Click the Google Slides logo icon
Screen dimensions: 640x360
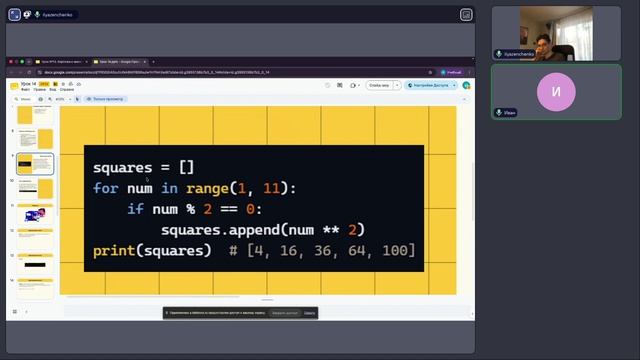pos(14,86)
